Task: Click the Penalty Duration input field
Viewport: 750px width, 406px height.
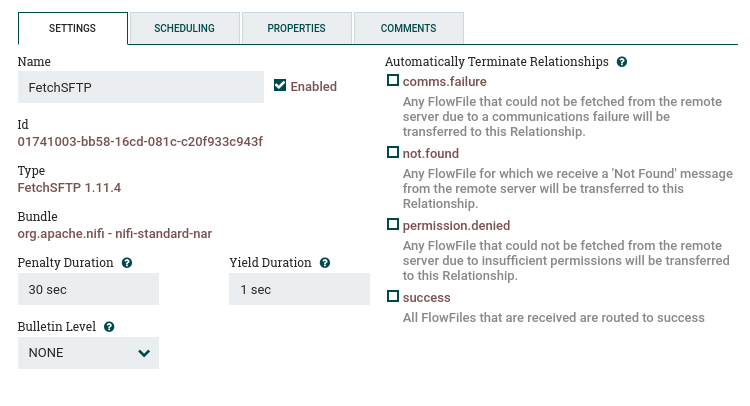Action: (x=88, y=289)
